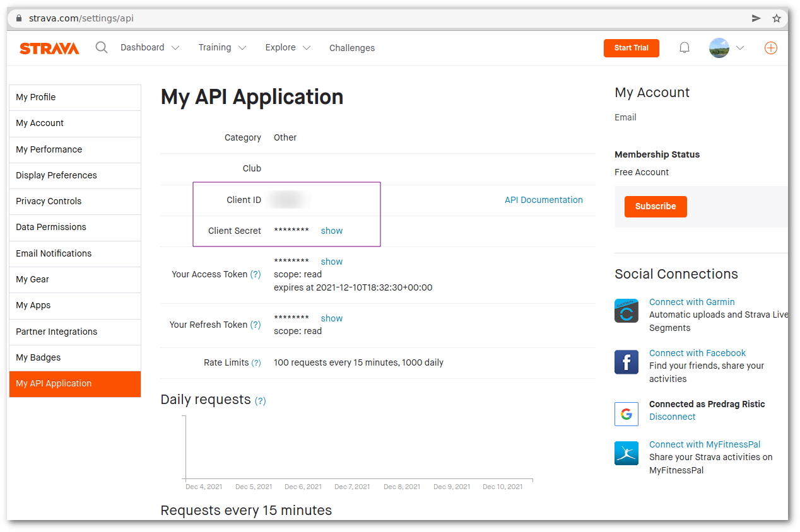This screenshot has height=532, width=800.
Task: Show the Access Token value
Action: click(332, 262)
